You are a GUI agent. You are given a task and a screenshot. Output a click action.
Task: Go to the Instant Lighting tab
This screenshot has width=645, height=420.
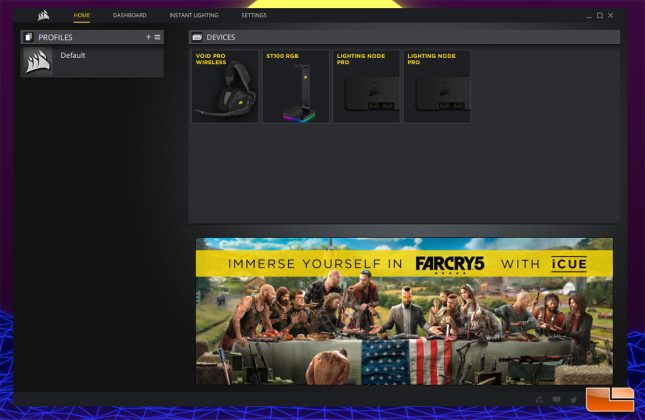pyautogui.click(x=194, y=15)
